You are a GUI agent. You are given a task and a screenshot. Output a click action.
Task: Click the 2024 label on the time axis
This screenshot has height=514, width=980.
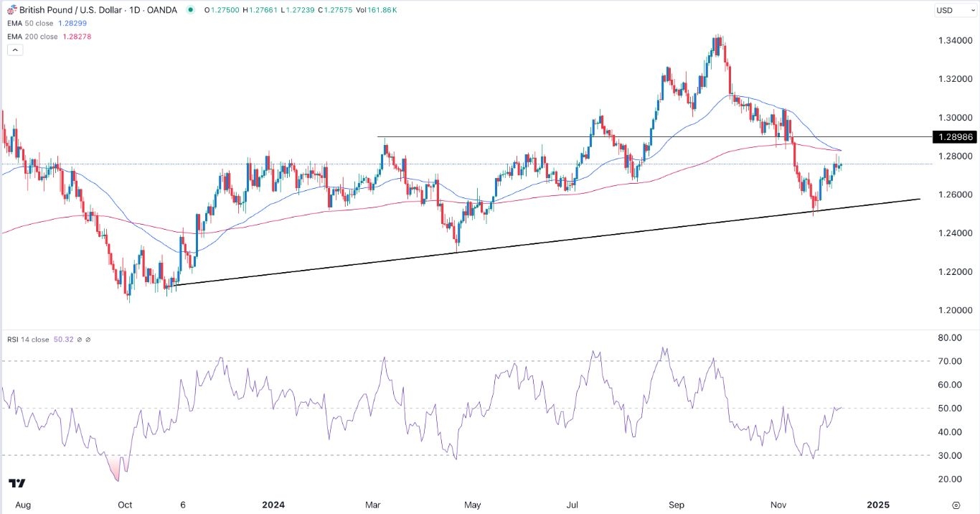click(273, 505)
